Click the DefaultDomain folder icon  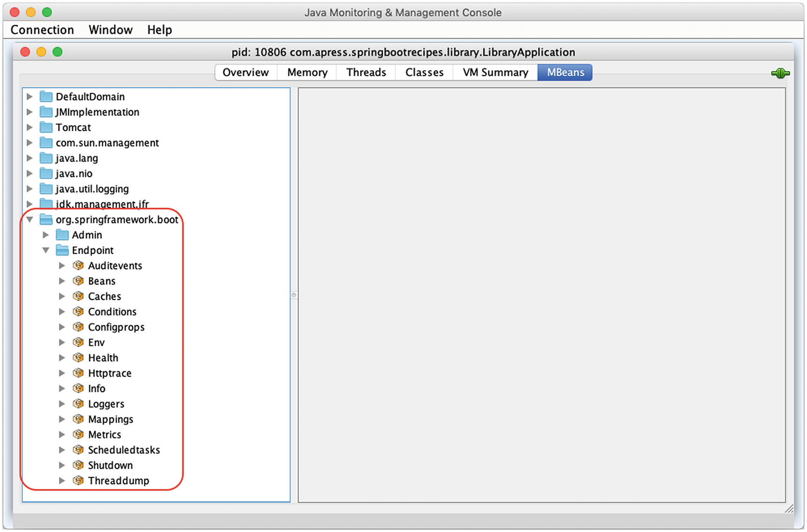[x=46, y=97]
